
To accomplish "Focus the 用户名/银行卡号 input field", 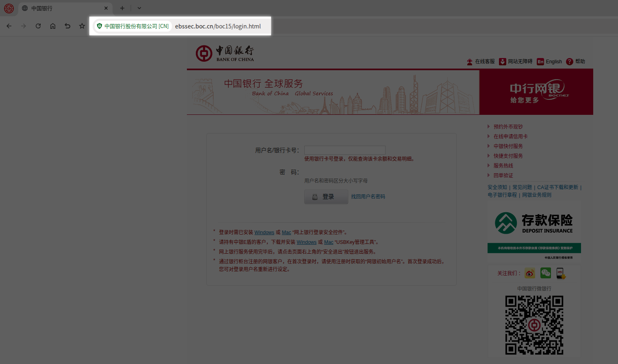I will tap(345, 150).
